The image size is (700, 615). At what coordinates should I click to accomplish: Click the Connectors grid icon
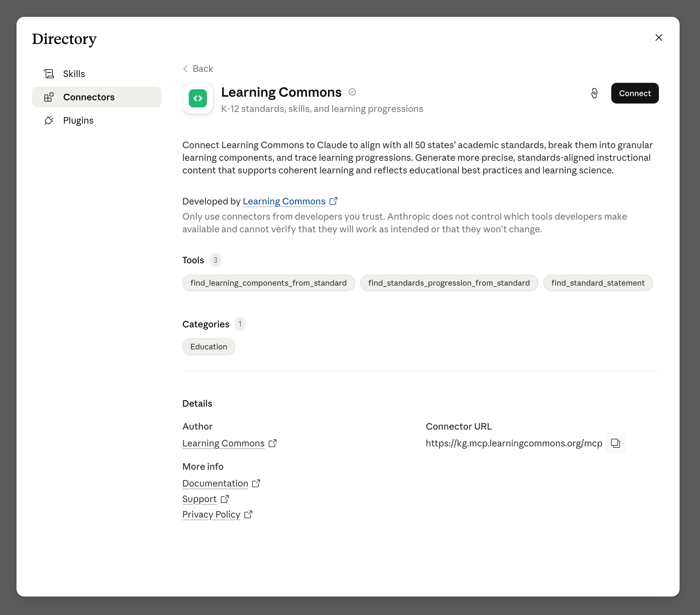point(49,97)
